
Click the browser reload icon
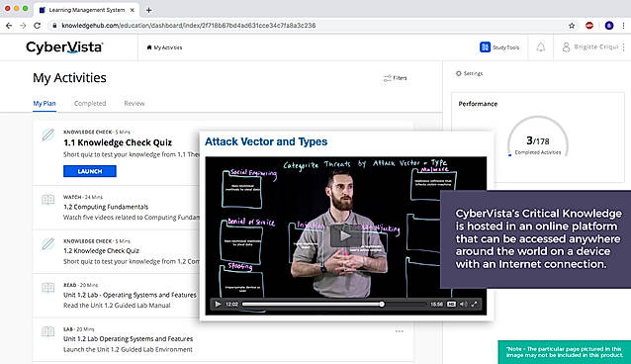(x=37, y=26)
